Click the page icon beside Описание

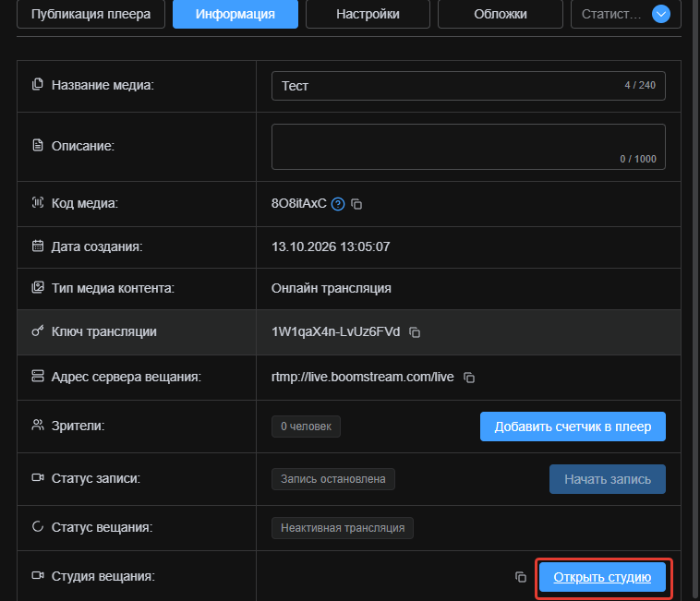38,145
